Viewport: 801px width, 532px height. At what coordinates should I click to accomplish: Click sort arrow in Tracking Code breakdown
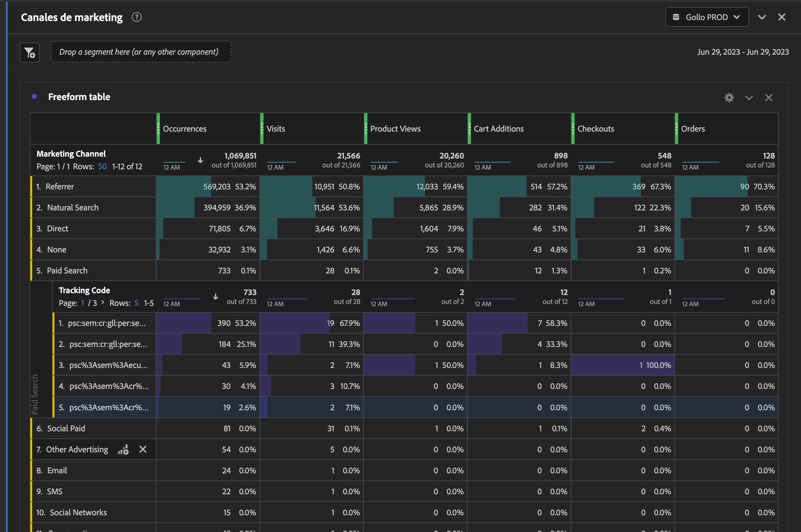pyautogui.click(x=215, y=297)
